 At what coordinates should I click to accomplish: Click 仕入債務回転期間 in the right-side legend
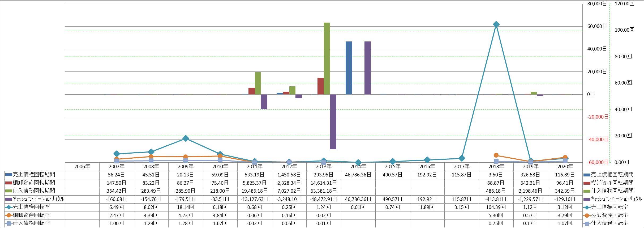tap(612, 191)
